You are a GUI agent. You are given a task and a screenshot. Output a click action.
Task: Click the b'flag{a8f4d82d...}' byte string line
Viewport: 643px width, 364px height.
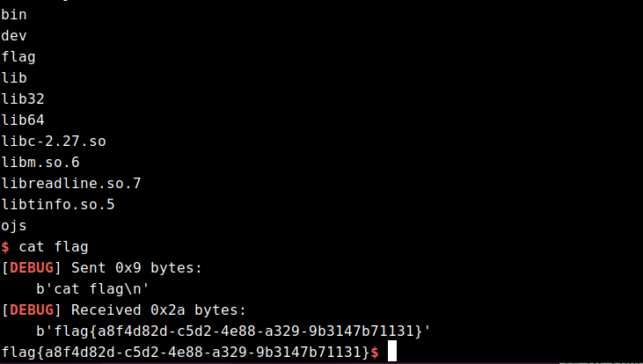click(x=232, y=331)
